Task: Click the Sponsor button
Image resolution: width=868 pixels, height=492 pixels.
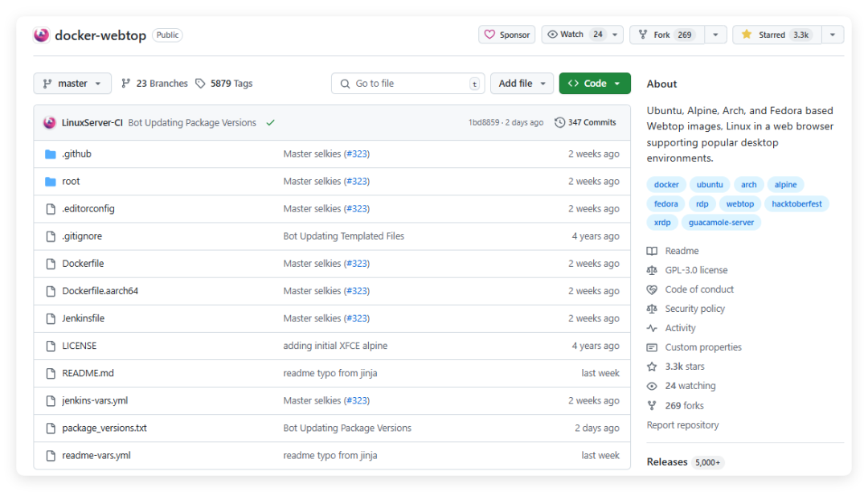Action: coord(506,35)
